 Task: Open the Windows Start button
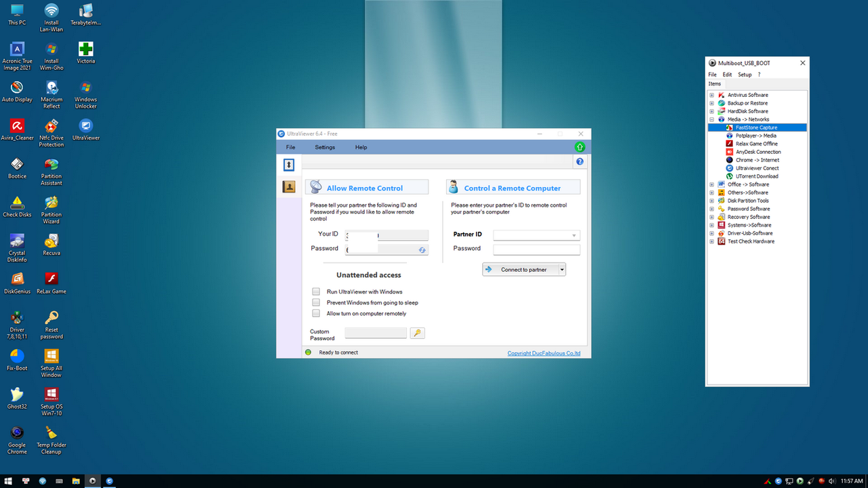[8, 481]
